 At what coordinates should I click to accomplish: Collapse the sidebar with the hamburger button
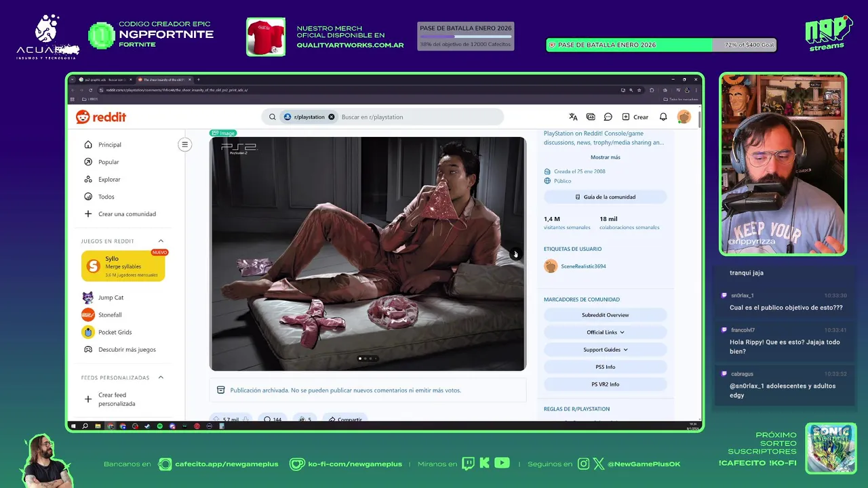point(184,144)
